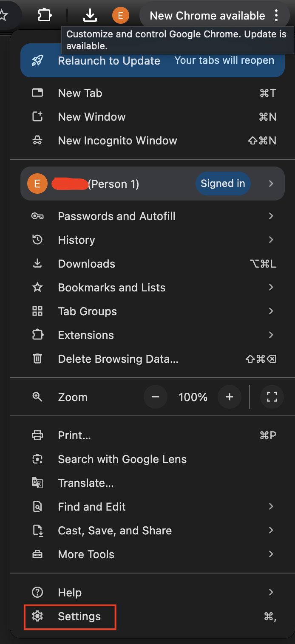The image size is (295, 644).
Task: Click the Translate icon
Action: 37,483
